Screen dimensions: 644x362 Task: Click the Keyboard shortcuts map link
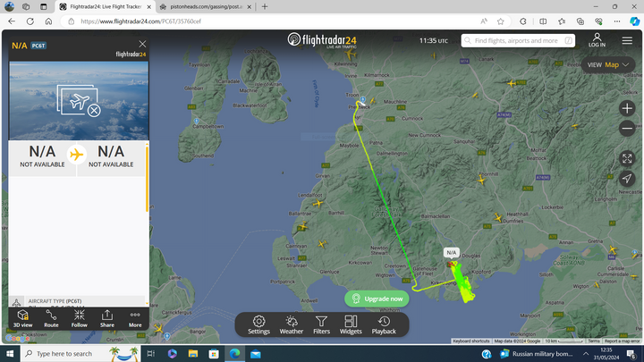pyautogui.click(x=471, y=341)
